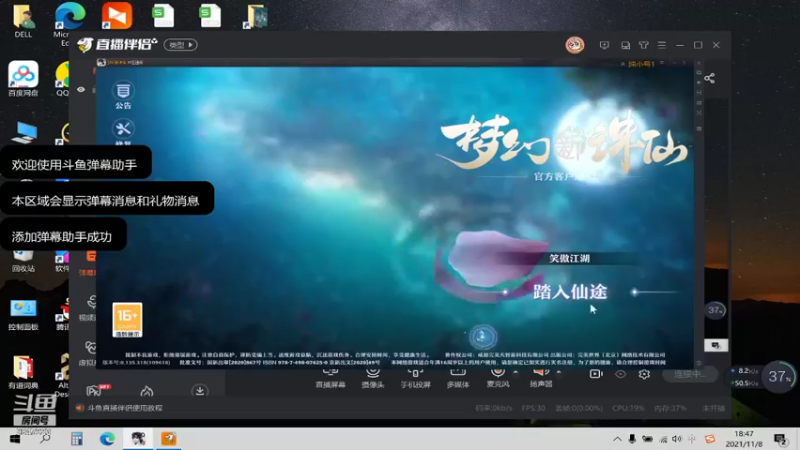Click the record video icon
This screenshot has width=800, height=450.
point(596,374)
